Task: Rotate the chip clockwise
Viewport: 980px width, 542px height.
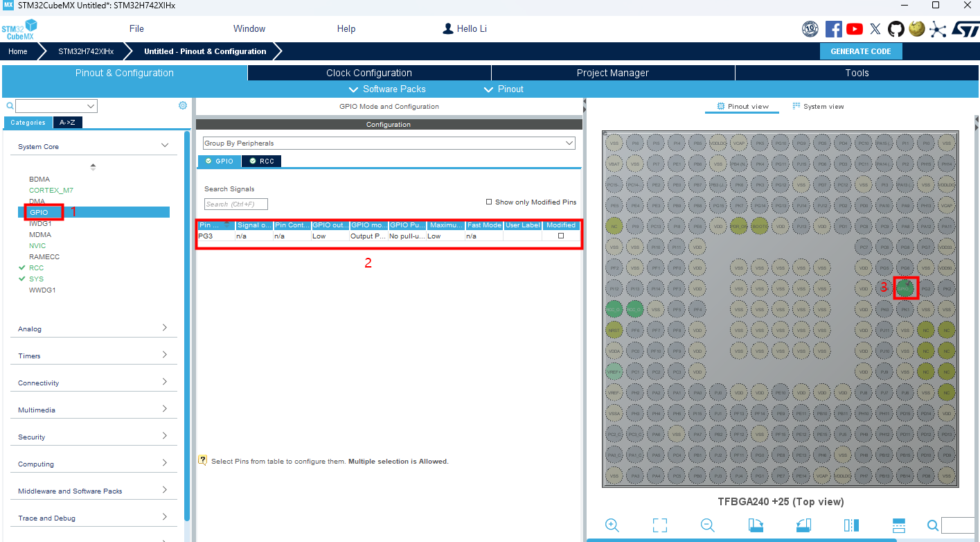Action: [x=756, y=525]
